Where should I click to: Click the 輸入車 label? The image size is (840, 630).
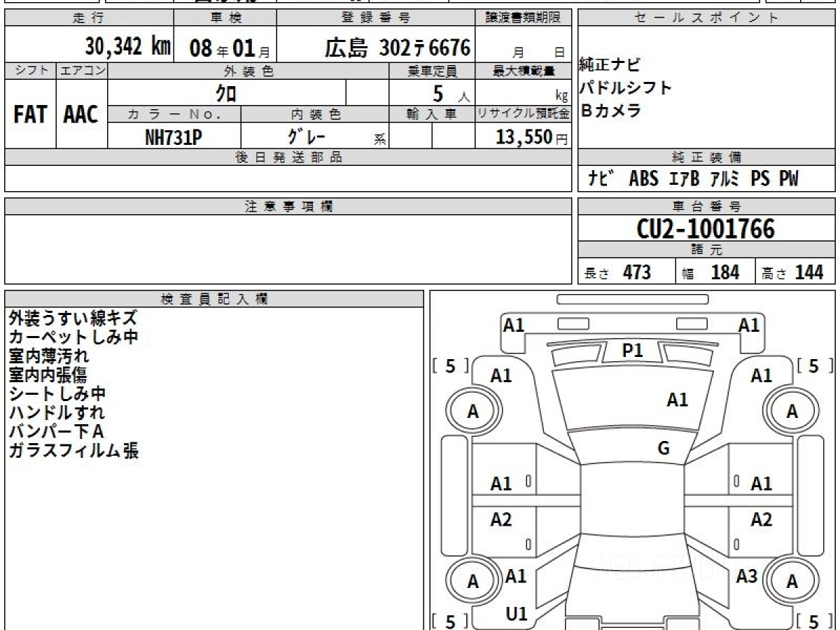(x=432, y=114)
